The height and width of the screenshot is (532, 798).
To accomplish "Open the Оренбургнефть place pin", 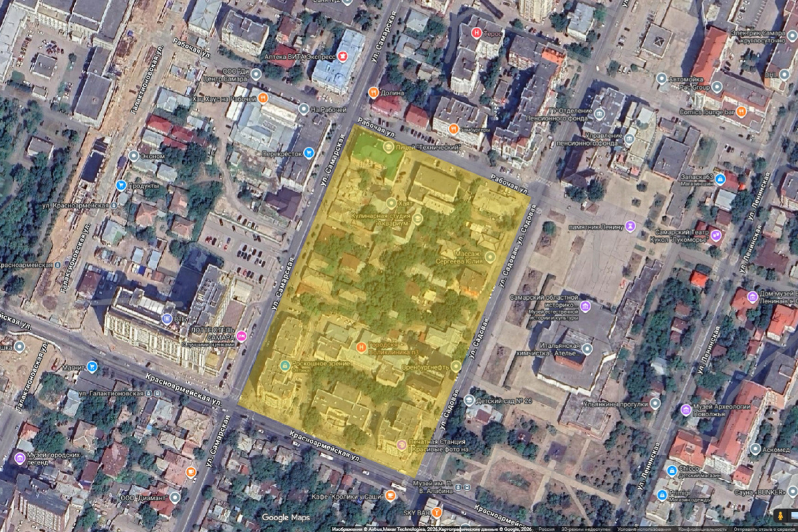I will 456,366.
